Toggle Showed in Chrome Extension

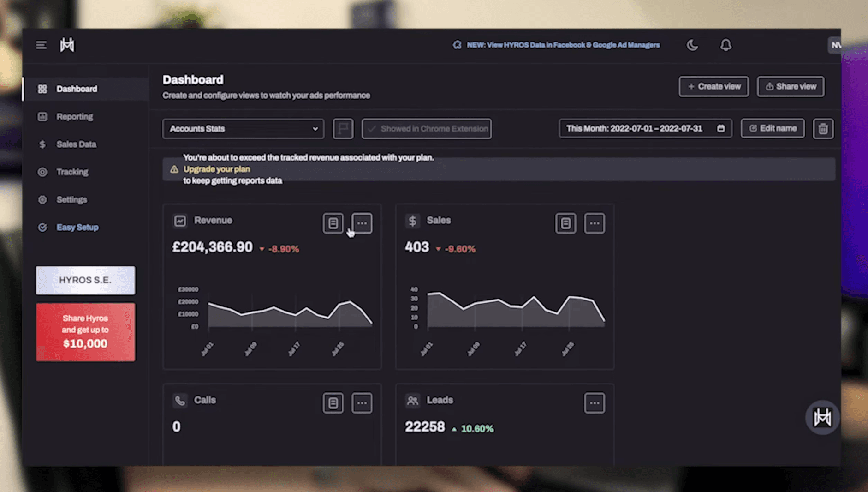[x=427, y=128]
